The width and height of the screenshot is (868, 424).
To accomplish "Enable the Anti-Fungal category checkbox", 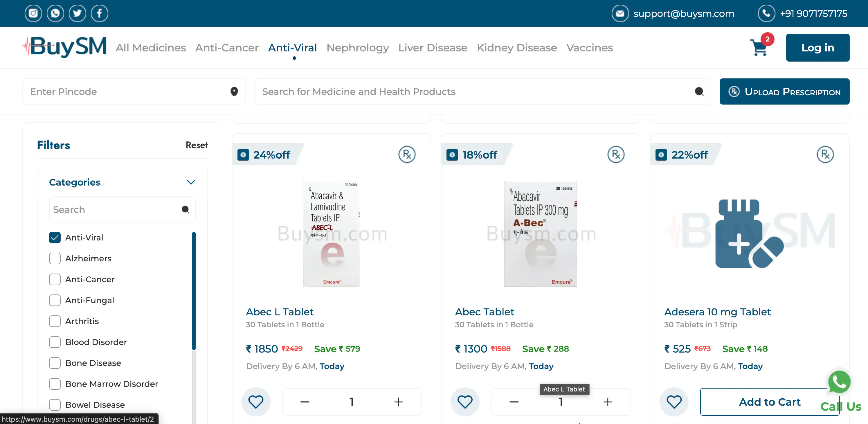I will click(x=55, y=300).
